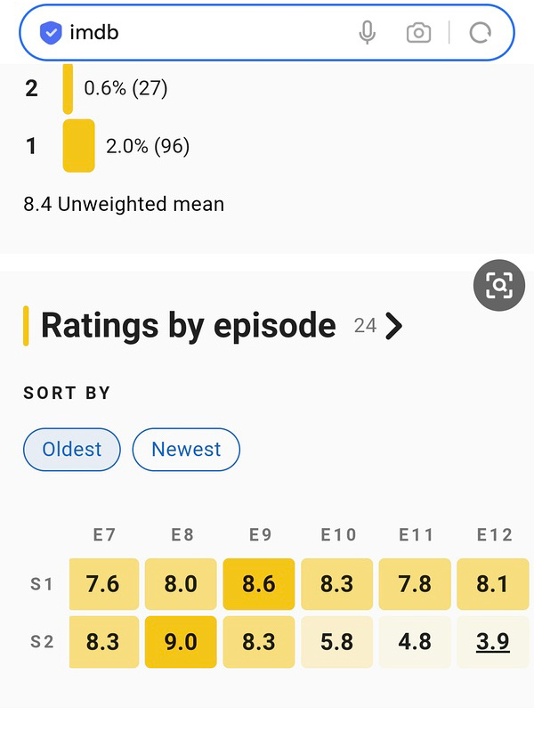Open camera image search icon
This screenshot has width=534, height=756.
click(x=418, y=33)
